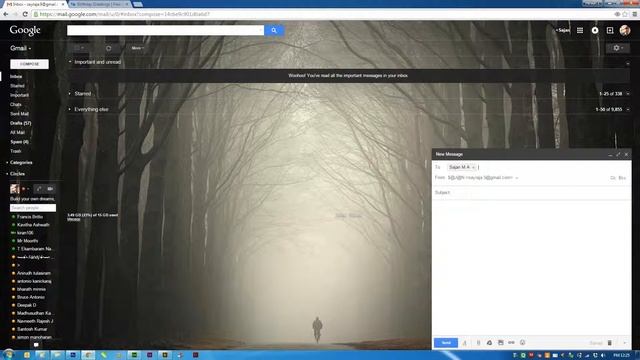Collapse the Starred inbox section
Viewport: 640px width, 360px height.
coord(70,93)
